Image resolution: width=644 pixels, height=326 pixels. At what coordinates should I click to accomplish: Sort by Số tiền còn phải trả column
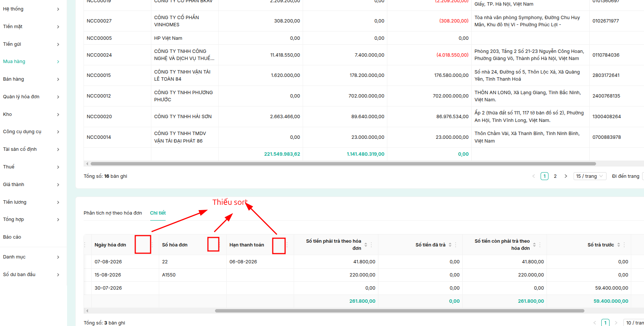point(534,245)
